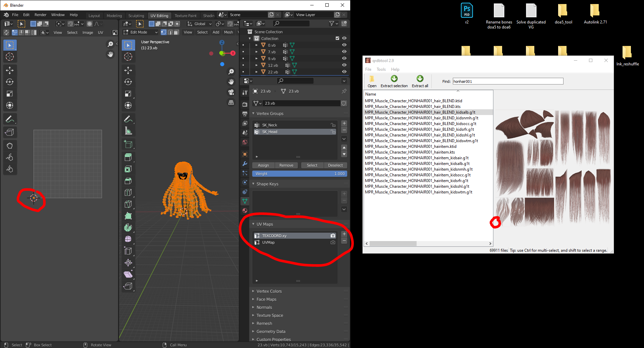Switch to the Texture Paint workspace tab
The height and width of the screenshot is (348, 644).
(x=185, y=15)
